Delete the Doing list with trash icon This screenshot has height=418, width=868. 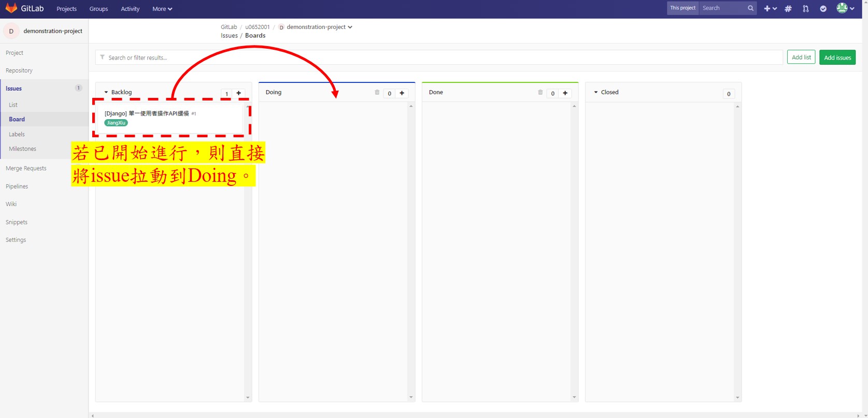377,92
